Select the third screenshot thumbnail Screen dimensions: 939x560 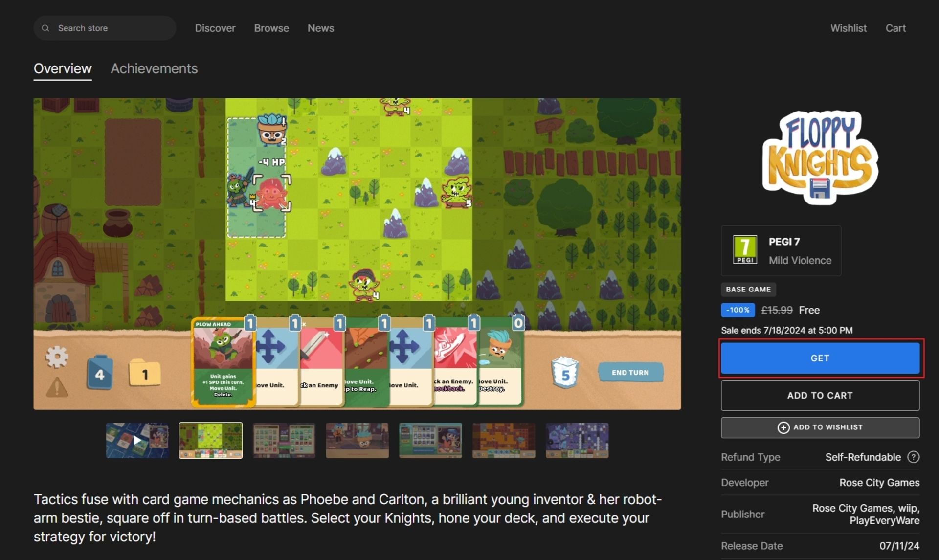pyautogui.click(x=284, y=440)
